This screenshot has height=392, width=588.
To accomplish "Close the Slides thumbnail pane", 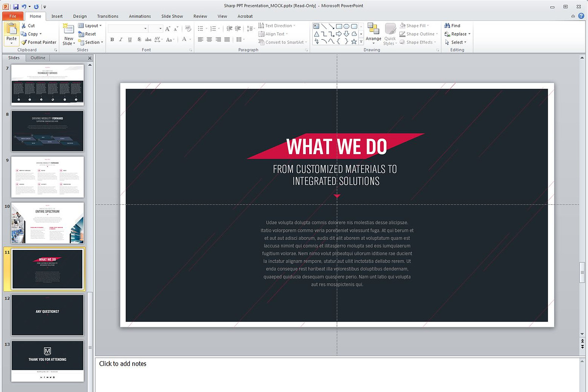I will [89, 58].
